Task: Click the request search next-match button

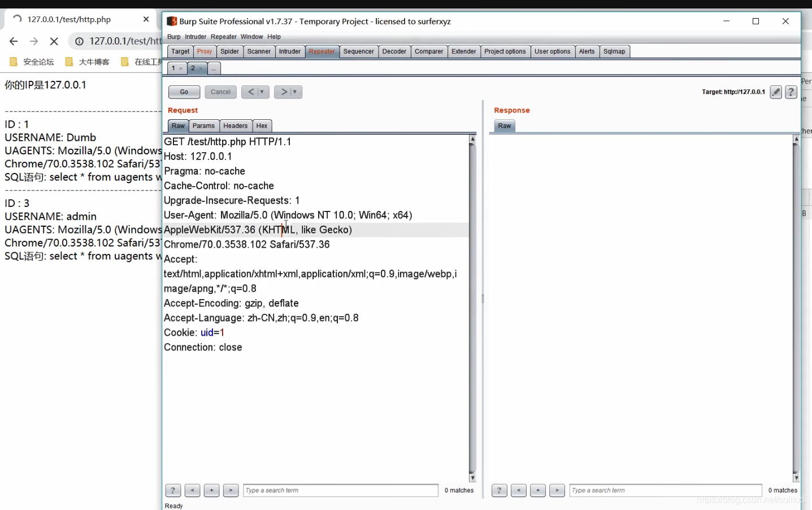Action: 231,490
